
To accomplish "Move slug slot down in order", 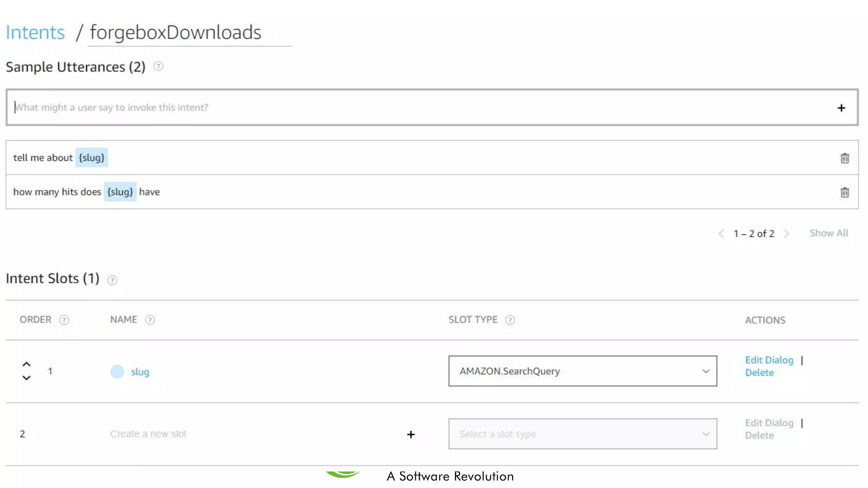I will pos(26,378).
